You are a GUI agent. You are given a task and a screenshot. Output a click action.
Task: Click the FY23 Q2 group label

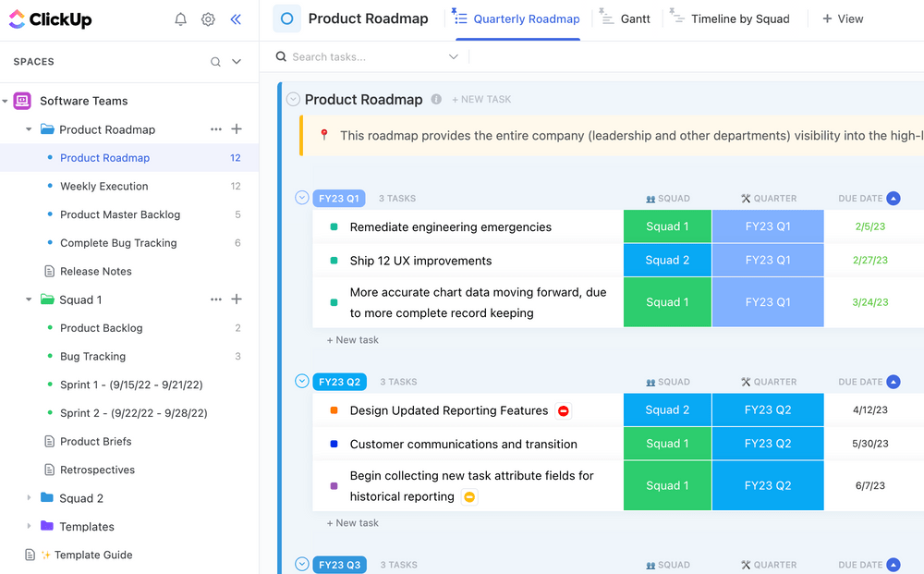point(339,382)
